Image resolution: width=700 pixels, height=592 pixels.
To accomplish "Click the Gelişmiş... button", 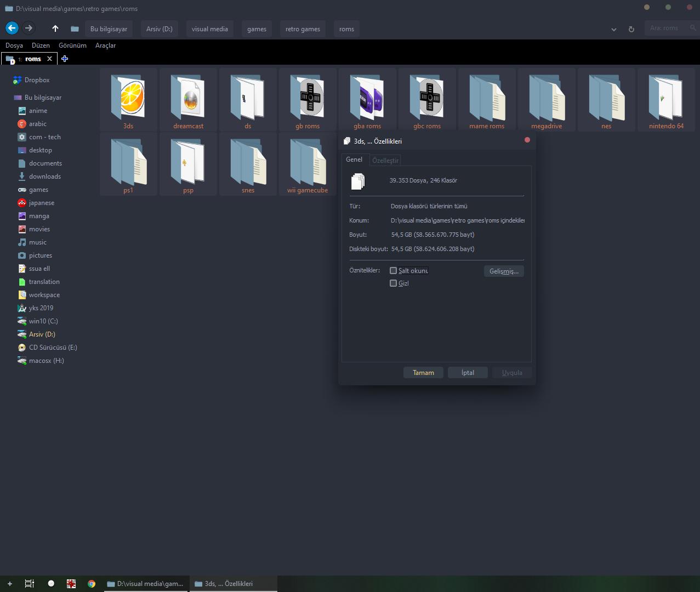I will [x=504, y=271].
